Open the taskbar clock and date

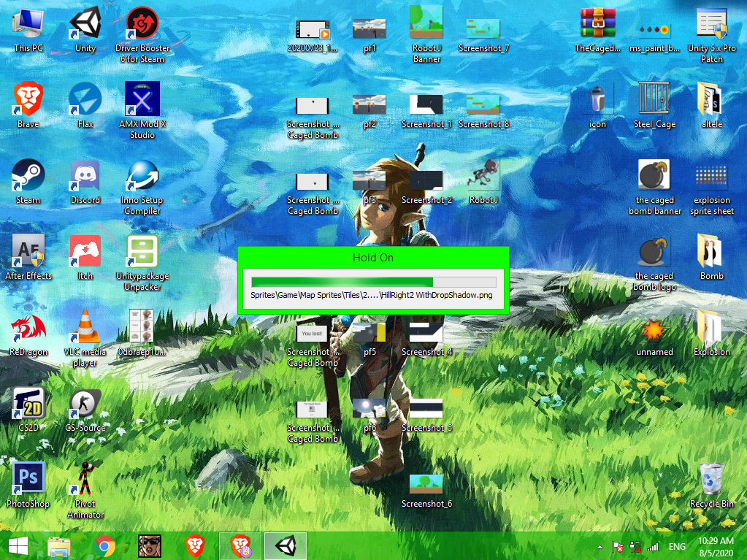[716, 547]
